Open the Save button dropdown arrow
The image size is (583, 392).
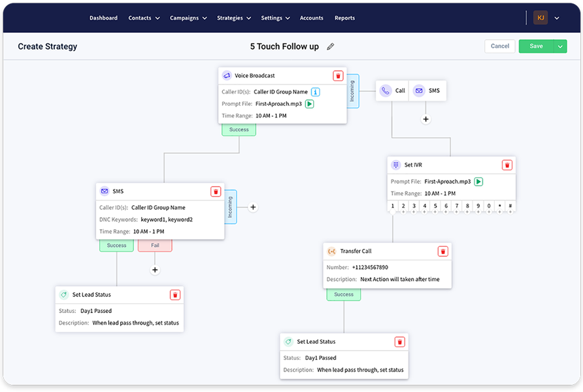(560, 46)
